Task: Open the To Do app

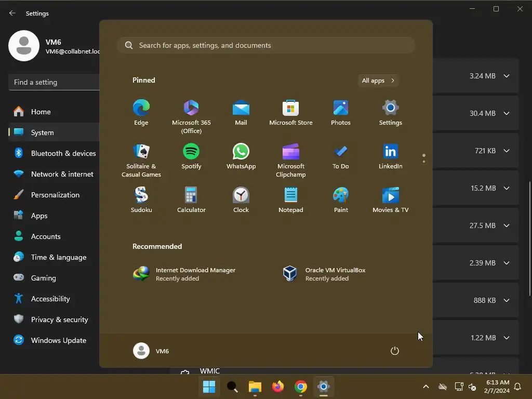Action: tap(341, 157)
